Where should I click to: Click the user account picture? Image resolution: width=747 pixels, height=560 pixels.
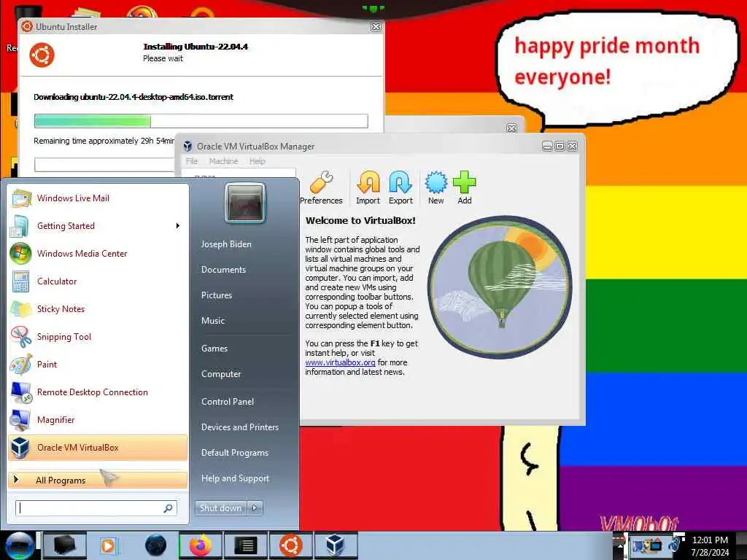(245, 203)
